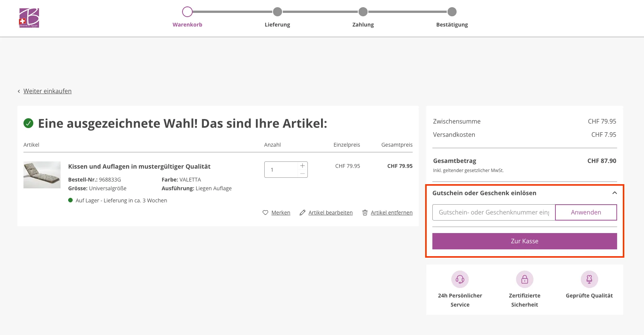Click the Geprüfte Qualität badge icon
Screen dimensions: 644x335
(589, 279)
